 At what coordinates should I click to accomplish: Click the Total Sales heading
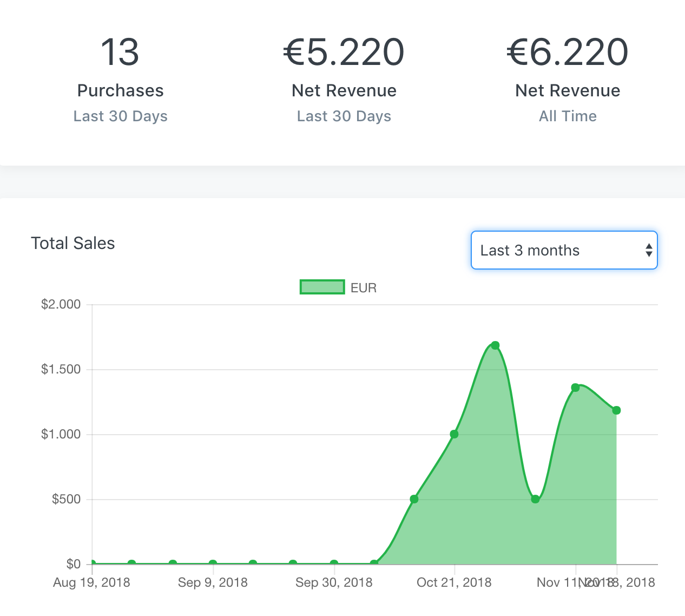pos(73,244)
